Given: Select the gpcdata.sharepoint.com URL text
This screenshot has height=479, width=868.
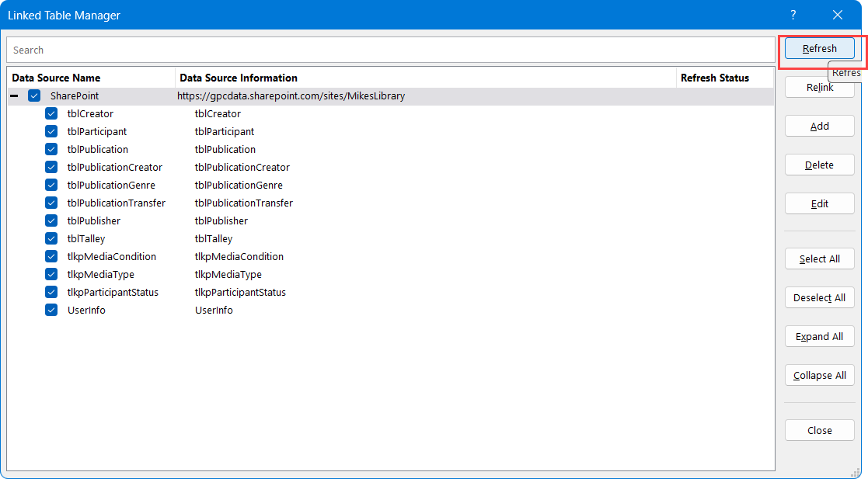Looking at the screenshot, I should (x=291, y=95).
